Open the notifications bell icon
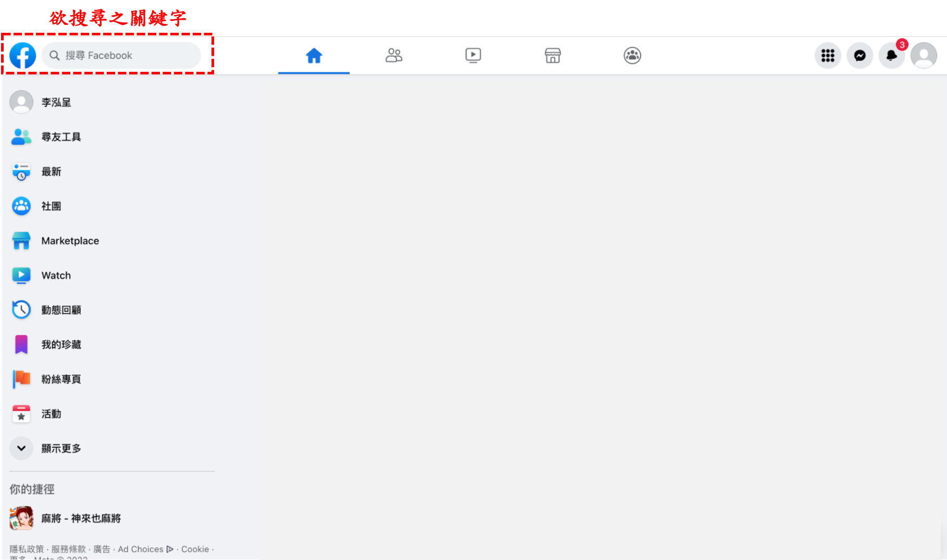This screenshot has height=560, width=947. [891, 55]
